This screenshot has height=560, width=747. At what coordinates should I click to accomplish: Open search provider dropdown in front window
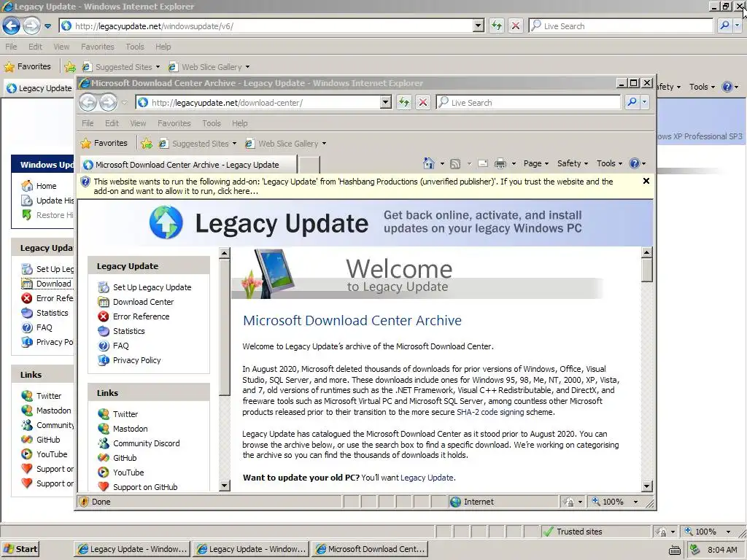coord(644,102)
